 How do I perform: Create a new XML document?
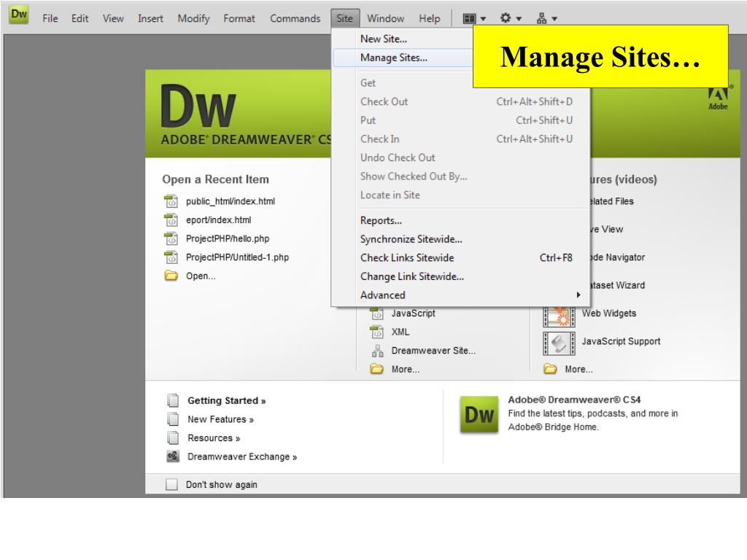tap(400, 332)
